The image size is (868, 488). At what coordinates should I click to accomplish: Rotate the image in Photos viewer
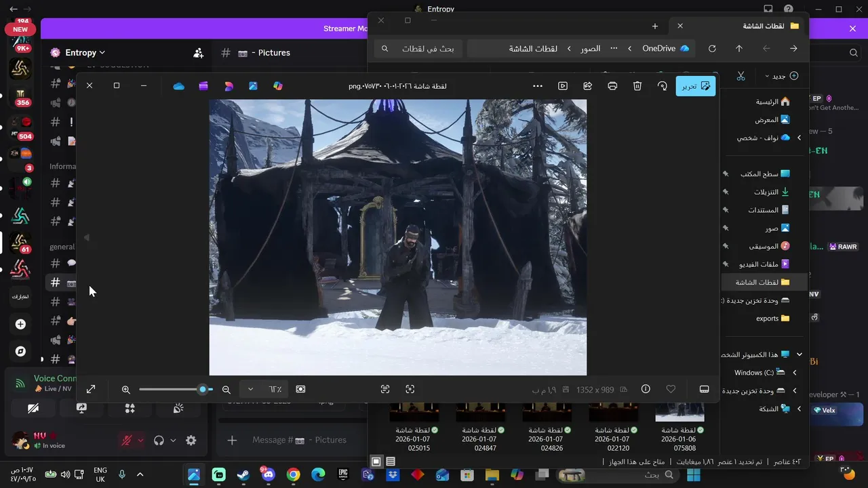(x=663, y=86)
